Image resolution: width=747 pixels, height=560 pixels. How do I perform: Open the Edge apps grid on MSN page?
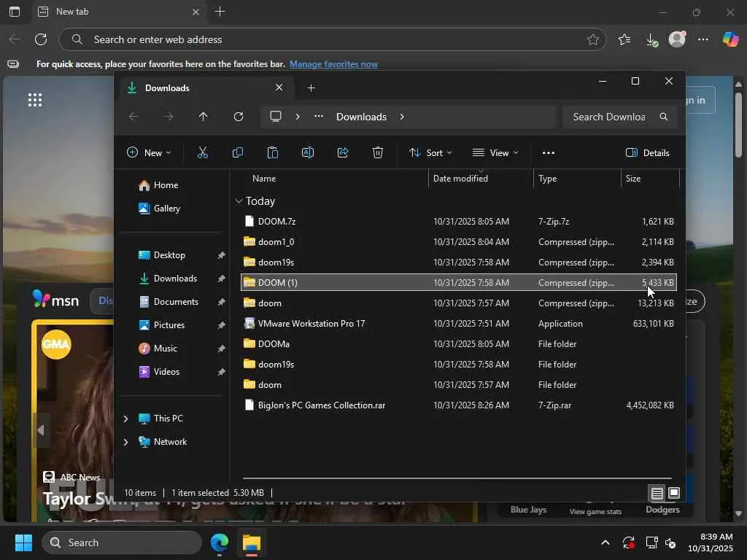point(35,100)
